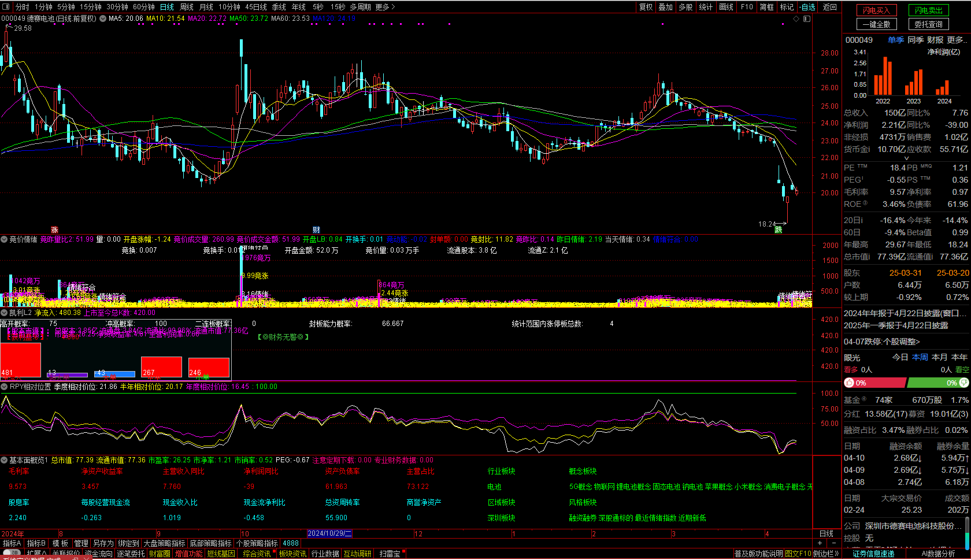Click the round icon left of 竞价情绪 indicator
The image size is (971, 560).
click(x=4, y=239)
